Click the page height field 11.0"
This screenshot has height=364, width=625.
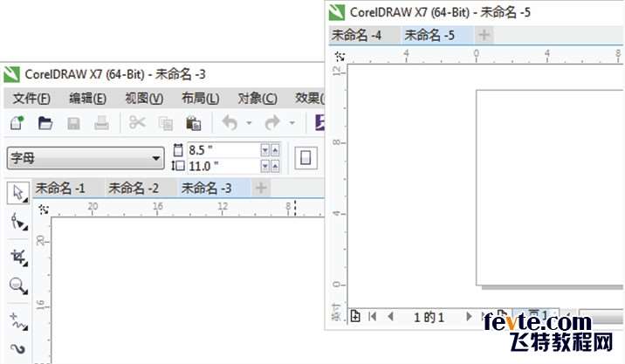[223, 166]
